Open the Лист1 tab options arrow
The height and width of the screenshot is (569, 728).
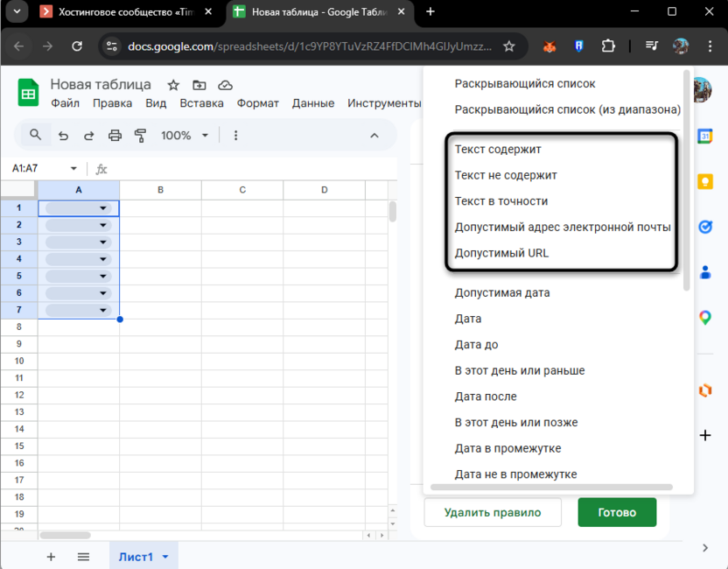pos(165,557)
